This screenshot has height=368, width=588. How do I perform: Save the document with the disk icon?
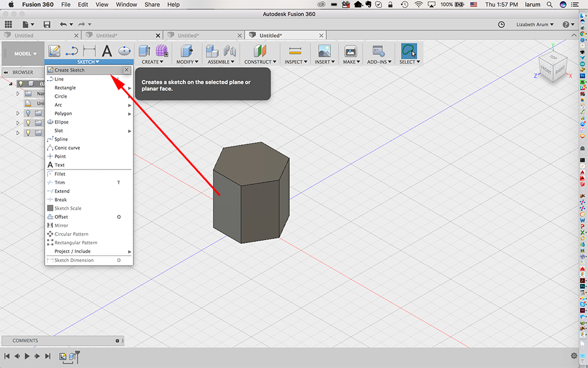(x=47, y=24)
